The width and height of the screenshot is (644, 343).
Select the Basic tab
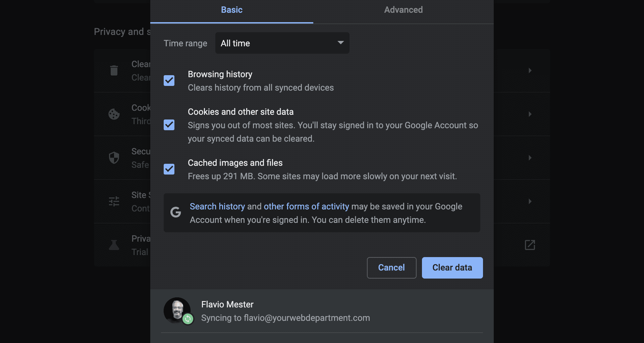pyautogui.click(x=231, y=10)
